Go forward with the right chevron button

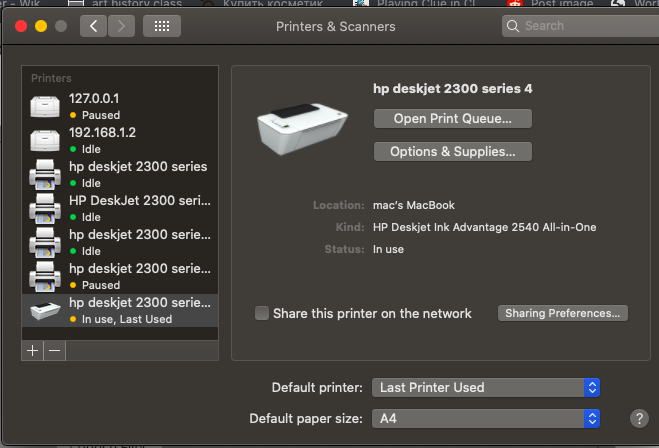click(121, 26)
